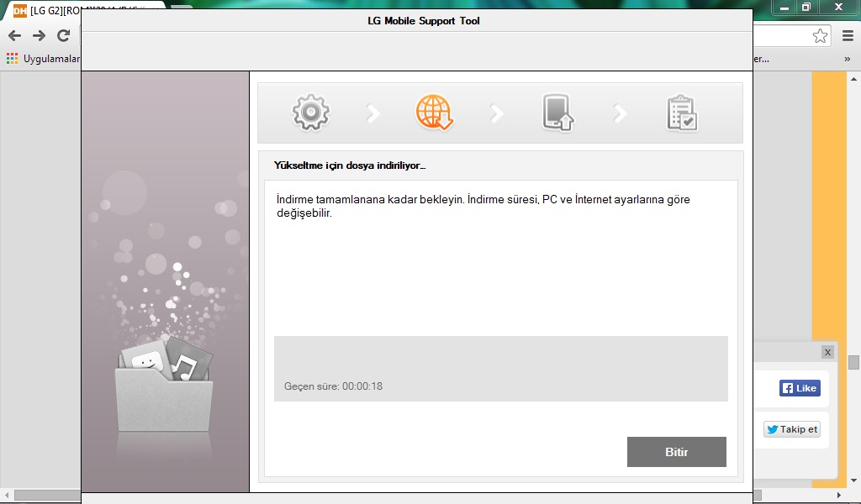This screenshot has width=861, height=504.
Task: Open the Chrome hamburger menu
Action: coord(848,35)
